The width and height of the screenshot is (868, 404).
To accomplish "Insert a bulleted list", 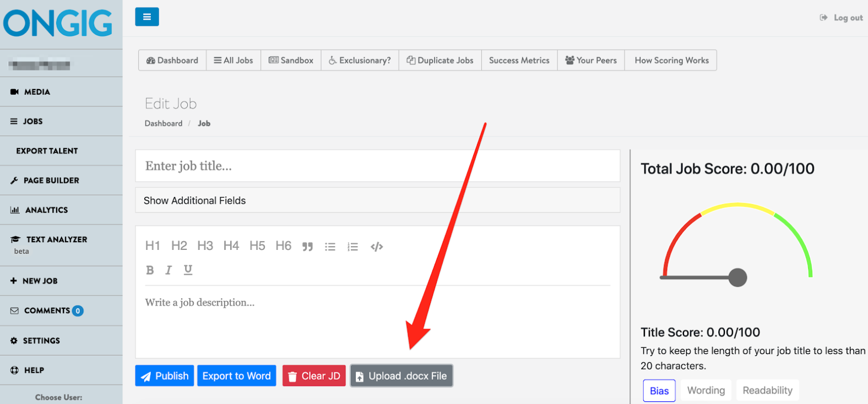I will pyautogui.click(x=330, y=247).
